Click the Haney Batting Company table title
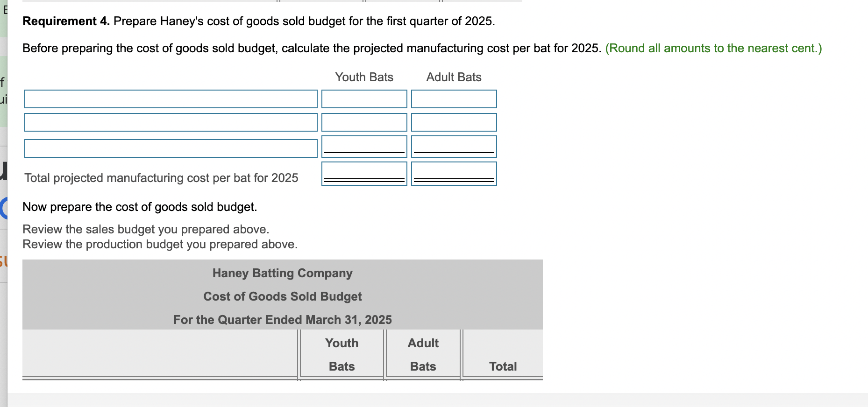This screenshot has width=868, height=407. pos(282,273)
